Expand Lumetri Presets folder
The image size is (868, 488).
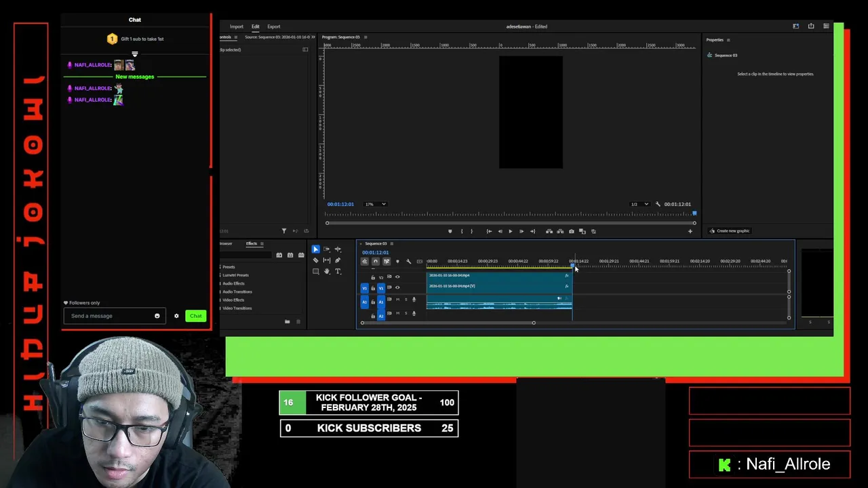click(235, 275)
